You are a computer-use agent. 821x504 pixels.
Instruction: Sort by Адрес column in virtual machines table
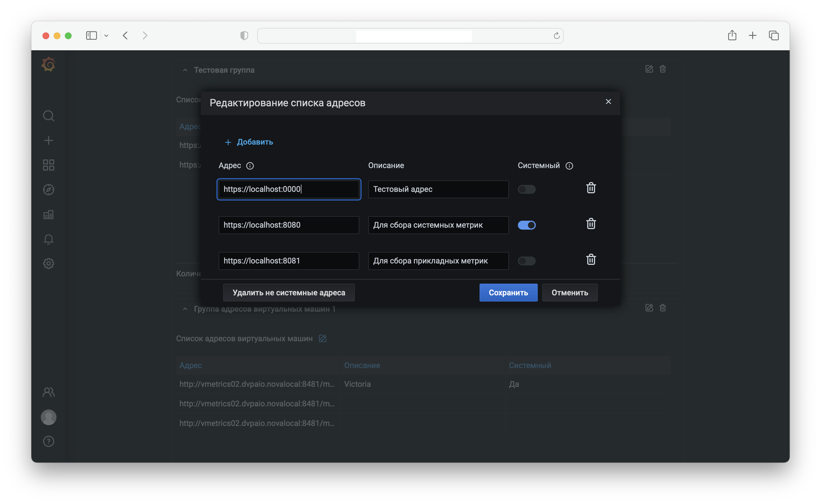[x=191, y=365]
